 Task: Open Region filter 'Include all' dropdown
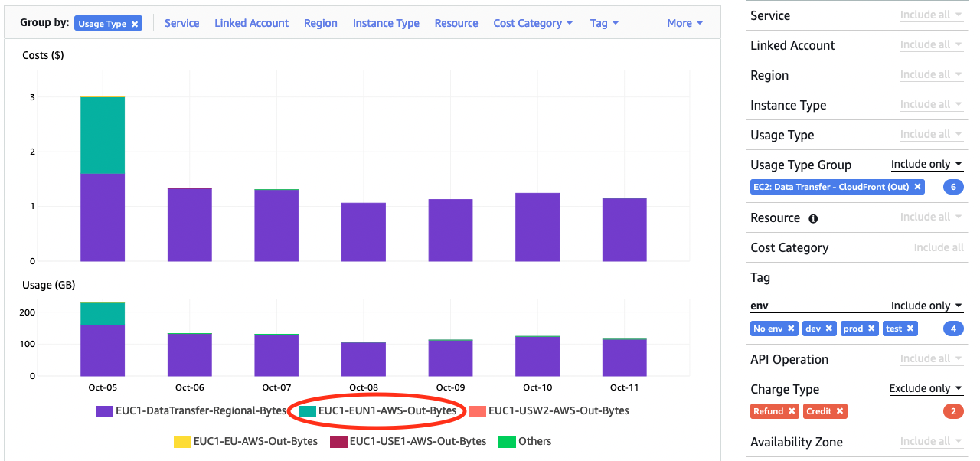(x=931, y=74)
